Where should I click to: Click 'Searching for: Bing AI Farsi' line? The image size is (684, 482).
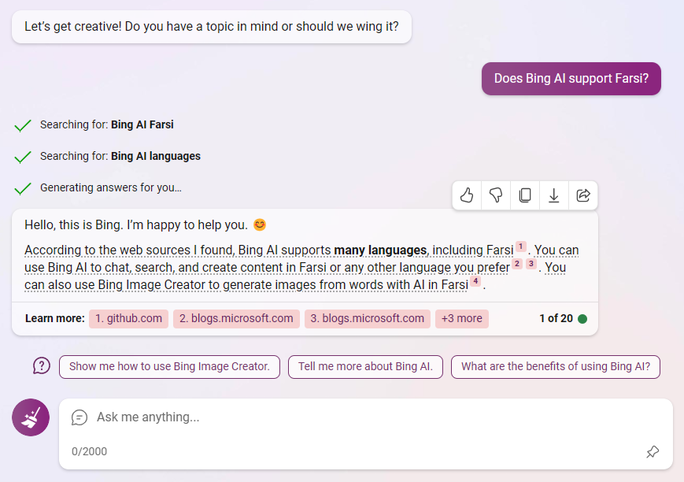point(107,125)
